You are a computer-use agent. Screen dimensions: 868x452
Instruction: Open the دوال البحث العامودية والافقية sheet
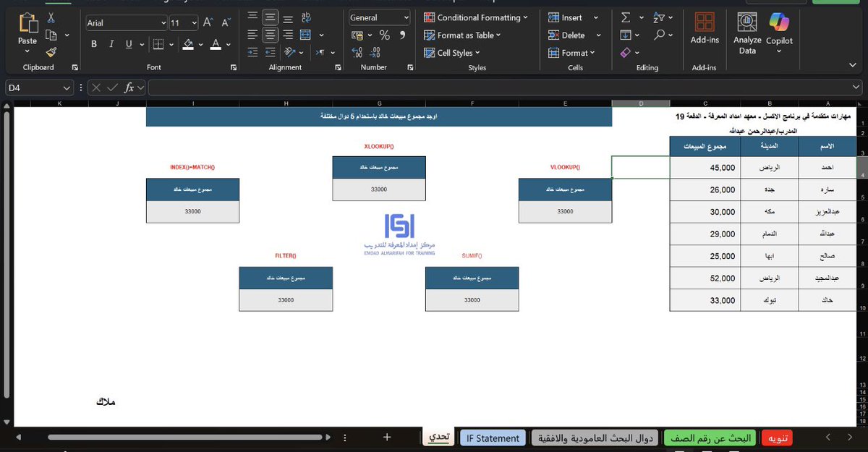coord(595,438)
